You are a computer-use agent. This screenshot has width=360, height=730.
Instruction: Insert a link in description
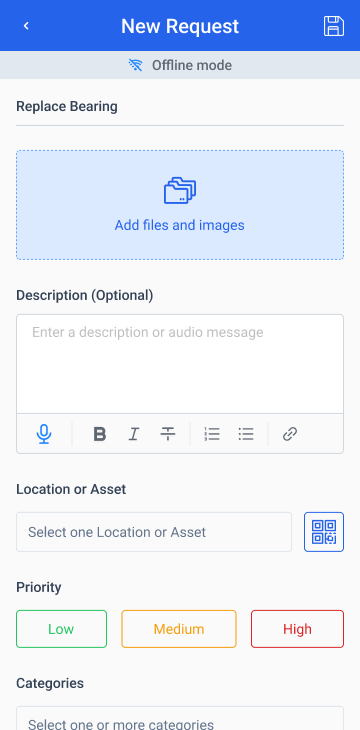click(x=290, y=434)
